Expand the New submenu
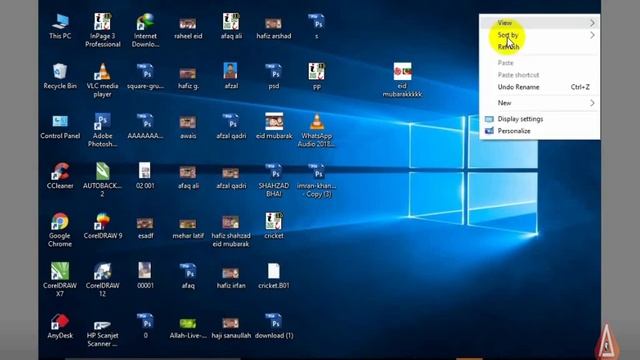 540,103
